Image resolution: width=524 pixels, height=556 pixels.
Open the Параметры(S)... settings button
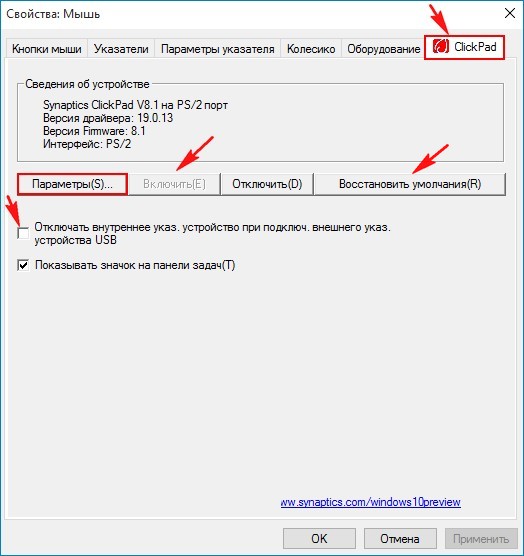[72, 184]
